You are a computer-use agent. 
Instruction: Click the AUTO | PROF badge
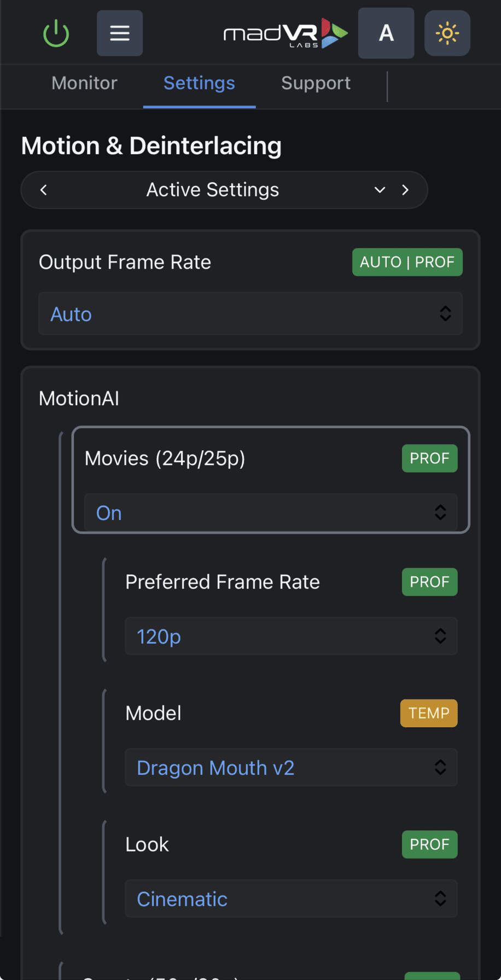(x=407, y=262)
